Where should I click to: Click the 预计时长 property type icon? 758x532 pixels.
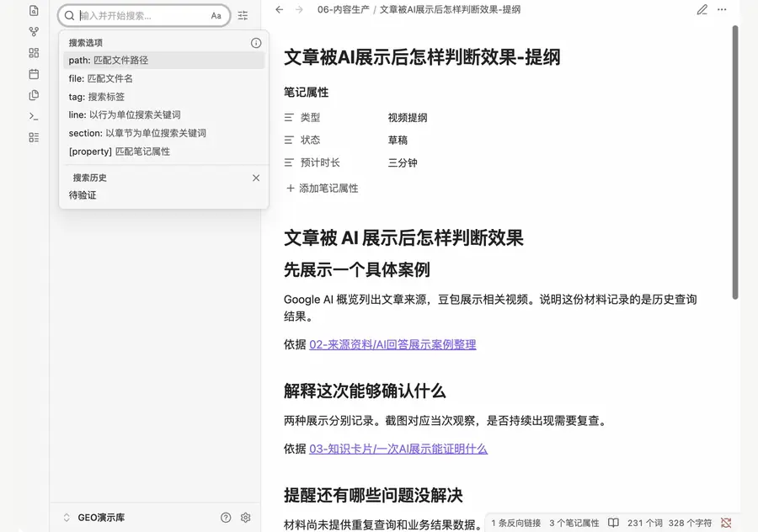click(x=289, y=162)
